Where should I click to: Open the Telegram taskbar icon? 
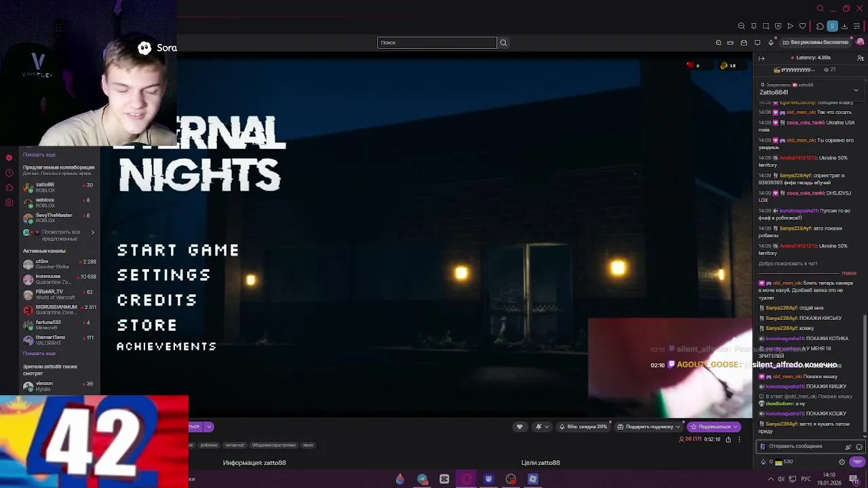coord(422,479)
